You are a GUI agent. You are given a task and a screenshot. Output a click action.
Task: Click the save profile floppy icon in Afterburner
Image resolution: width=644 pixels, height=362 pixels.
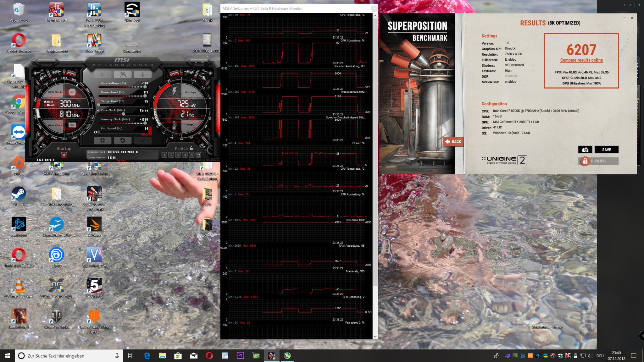point(198,155)
